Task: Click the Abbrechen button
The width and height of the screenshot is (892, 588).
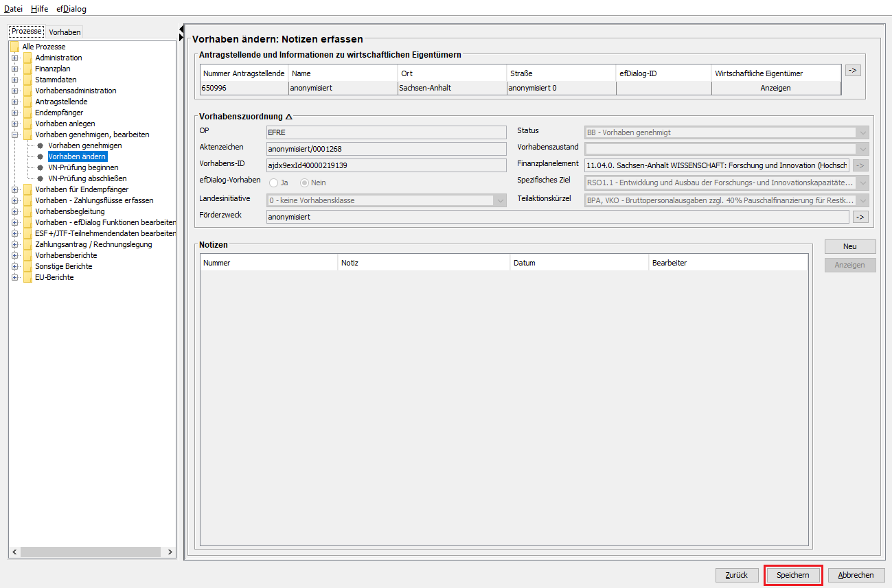Action: [856, 575]
